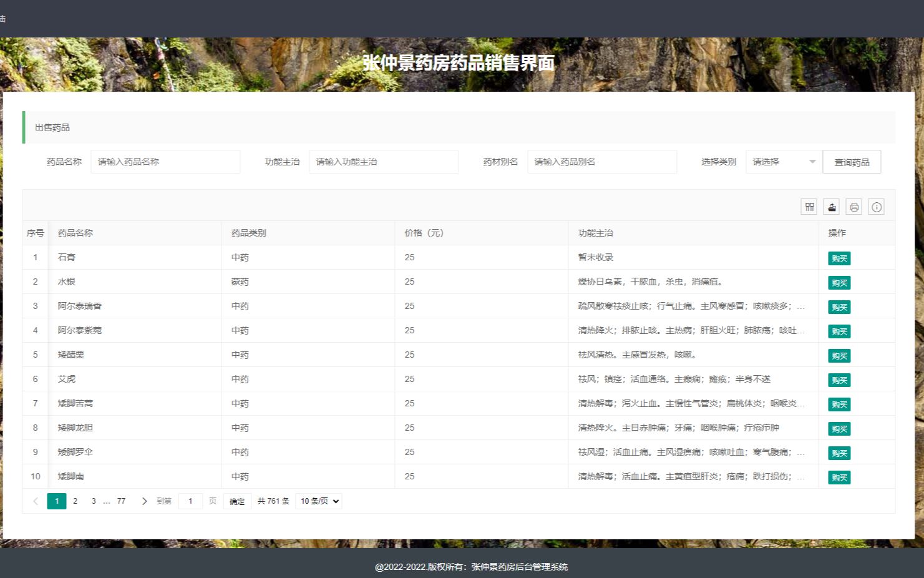Open the 选择类别 dropdown
This screenshot has width=924, height=578.
784,162
